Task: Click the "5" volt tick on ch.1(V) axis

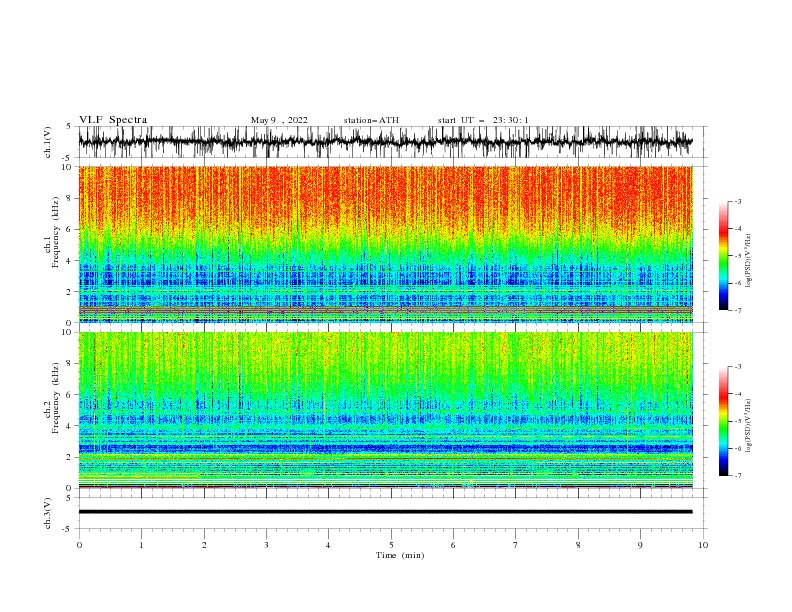Action: 69,126
